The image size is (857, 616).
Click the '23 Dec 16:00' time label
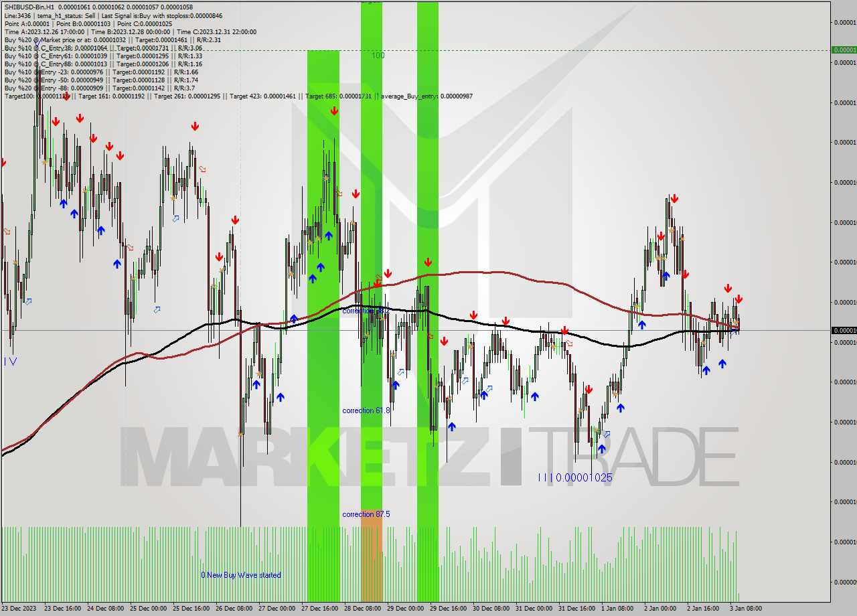pyautogui.click(x=62, y=609)
